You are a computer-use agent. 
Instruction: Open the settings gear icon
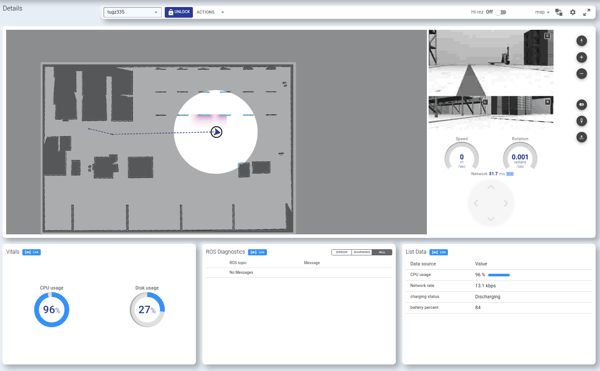[x=572, y=12]
